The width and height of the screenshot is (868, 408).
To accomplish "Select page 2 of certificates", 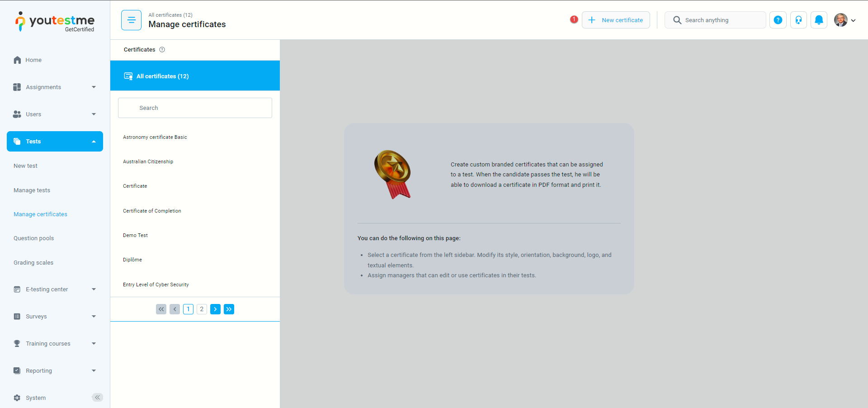I will (x=202, y=309).
